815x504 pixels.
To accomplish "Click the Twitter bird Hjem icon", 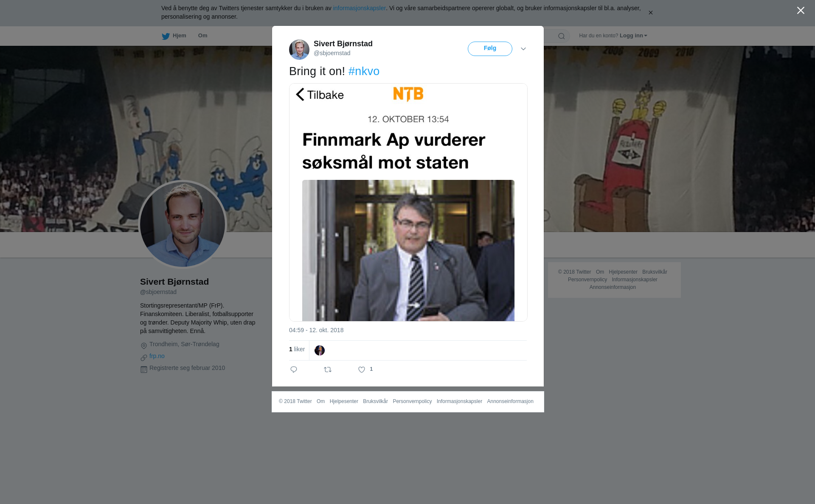I will pos(166,36).
